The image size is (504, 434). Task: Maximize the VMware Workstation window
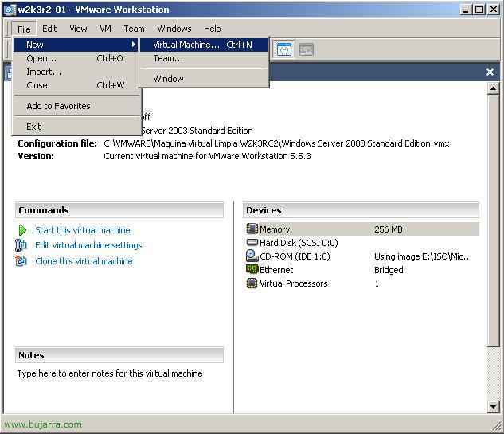(x=479, y=10)
